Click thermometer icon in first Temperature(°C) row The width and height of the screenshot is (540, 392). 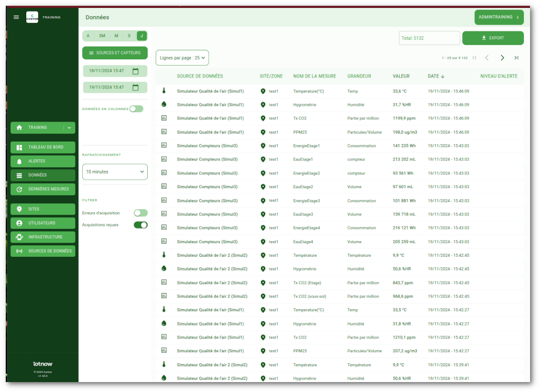[164, 91]
